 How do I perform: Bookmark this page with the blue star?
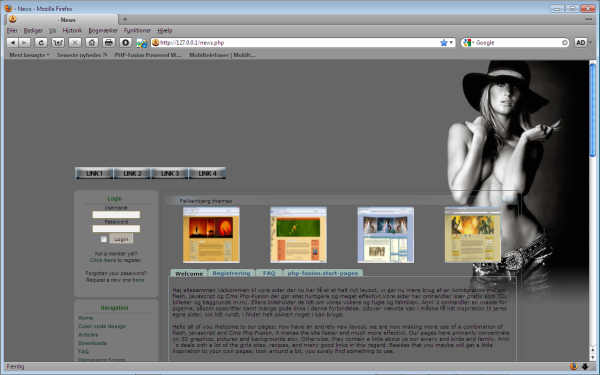click(443, 42)
